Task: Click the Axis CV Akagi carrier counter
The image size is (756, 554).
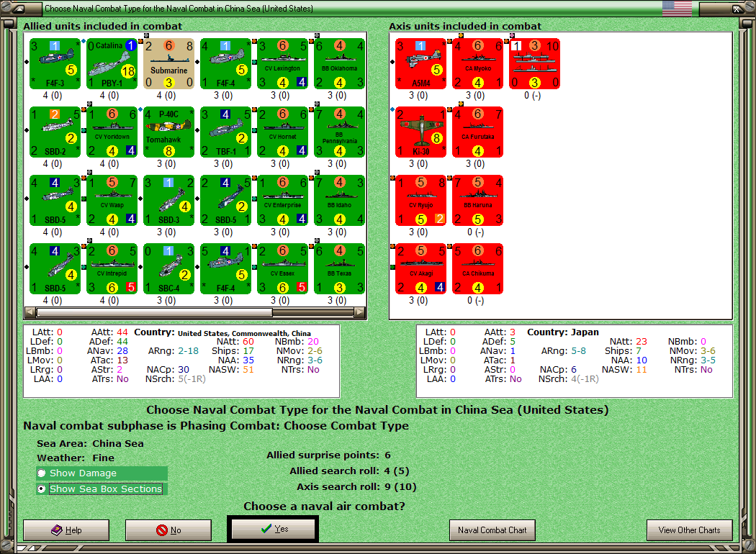Action: [421, 269]
